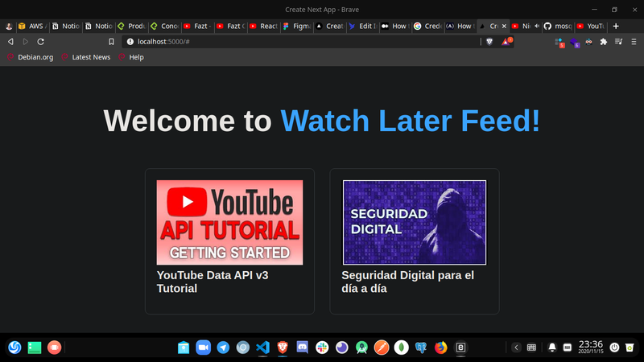Click Seguridad Digital para el día a día title
Viewport: 644px width, 362px height.
(407, 282)
